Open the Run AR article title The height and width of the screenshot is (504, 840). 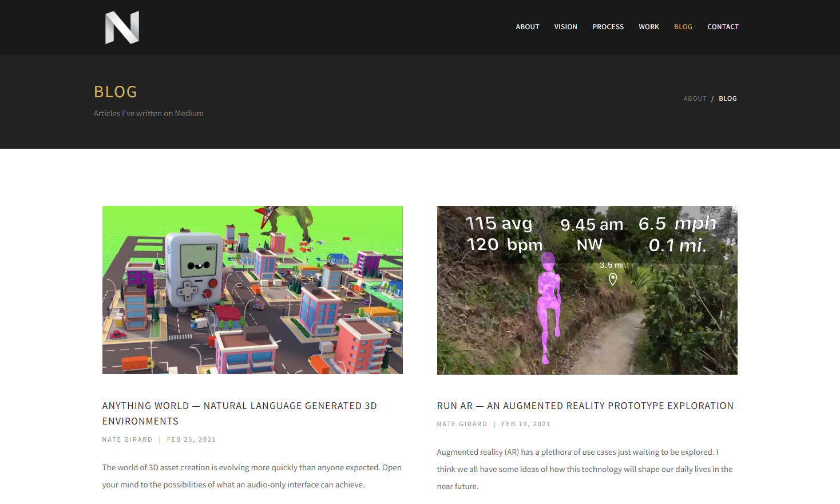[585, 406]
